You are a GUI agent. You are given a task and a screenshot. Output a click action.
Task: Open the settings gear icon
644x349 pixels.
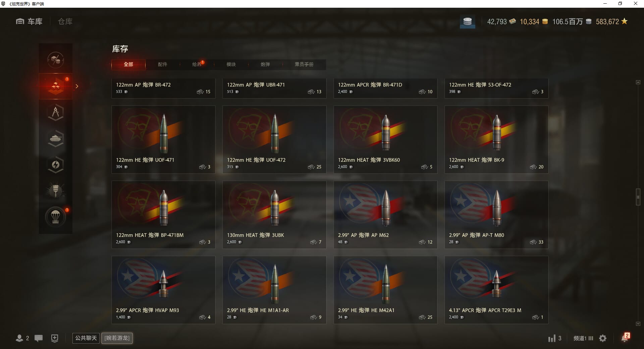tap(603, 338)
